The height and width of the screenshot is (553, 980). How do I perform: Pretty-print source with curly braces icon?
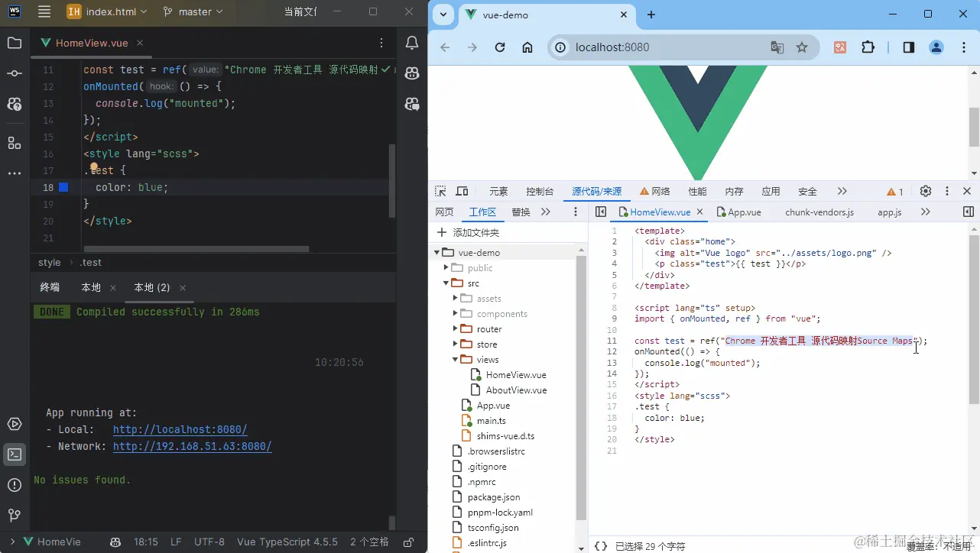pos(601,546)
